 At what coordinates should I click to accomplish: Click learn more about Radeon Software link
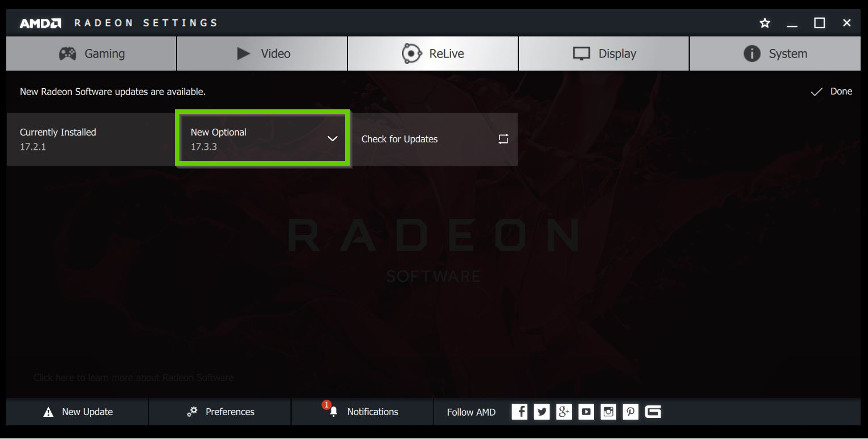coord(133,378)
